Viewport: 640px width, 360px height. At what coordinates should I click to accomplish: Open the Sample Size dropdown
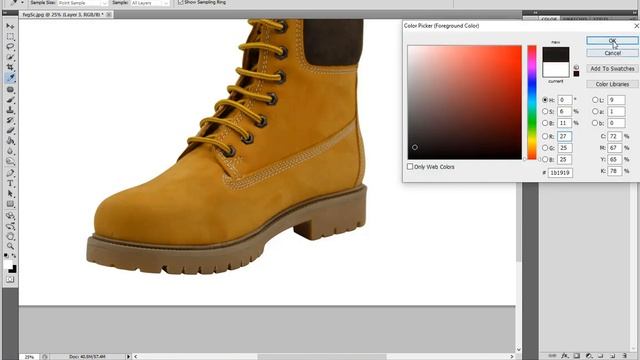pyautogui.click(x=82, y=3)
